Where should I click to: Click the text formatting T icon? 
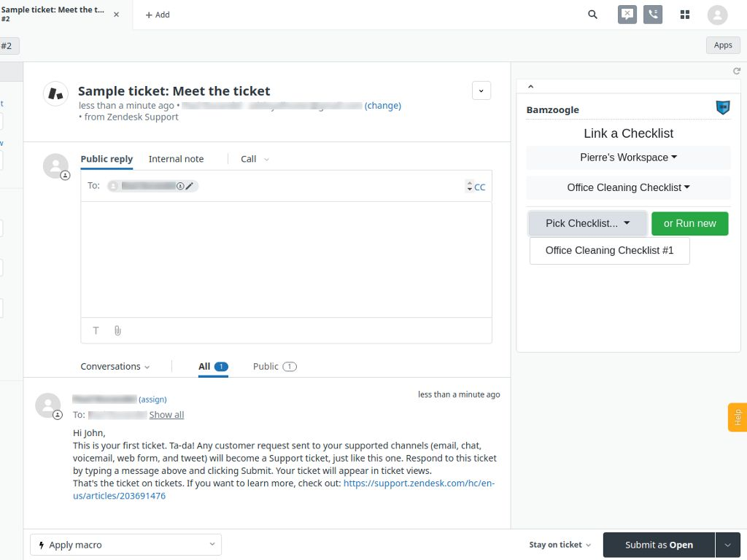[96, 330]
